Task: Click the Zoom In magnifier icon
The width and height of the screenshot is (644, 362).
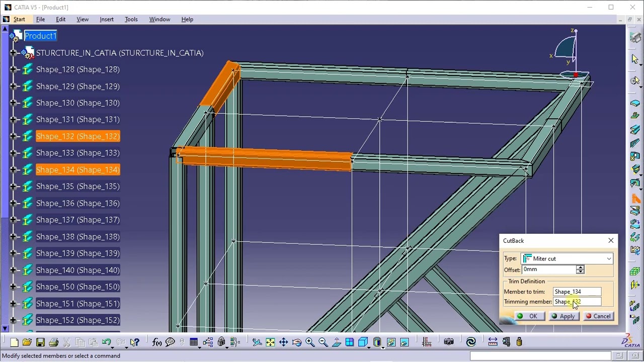Action: [x=310, y=342]
